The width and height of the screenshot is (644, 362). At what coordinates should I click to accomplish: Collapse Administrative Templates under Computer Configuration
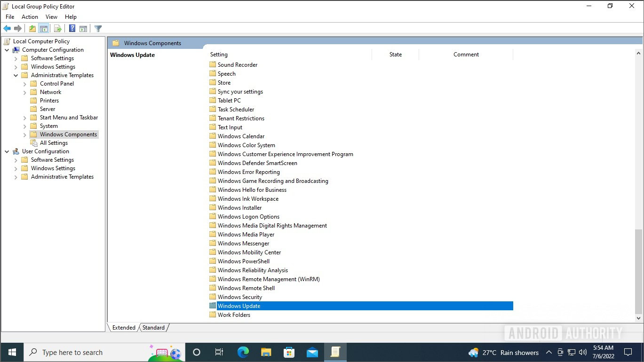click(16, 75)
